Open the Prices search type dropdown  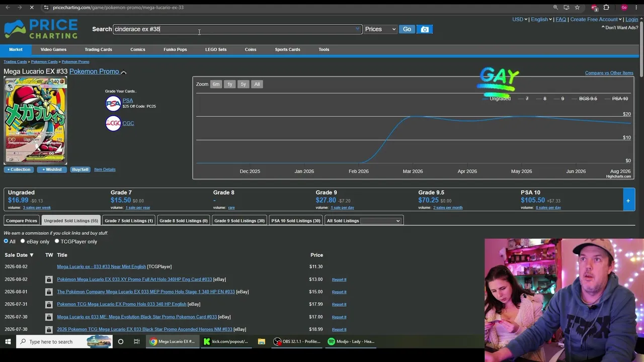tap(380, 29)
